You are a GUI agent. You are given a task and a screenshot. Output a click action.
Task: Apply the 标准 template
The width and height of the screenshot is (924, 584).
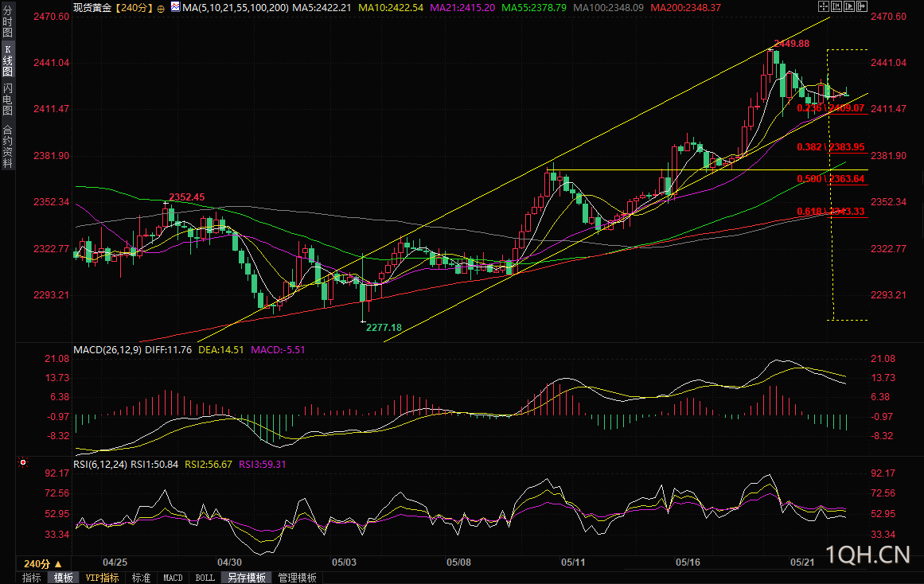(x=141, y=578)
